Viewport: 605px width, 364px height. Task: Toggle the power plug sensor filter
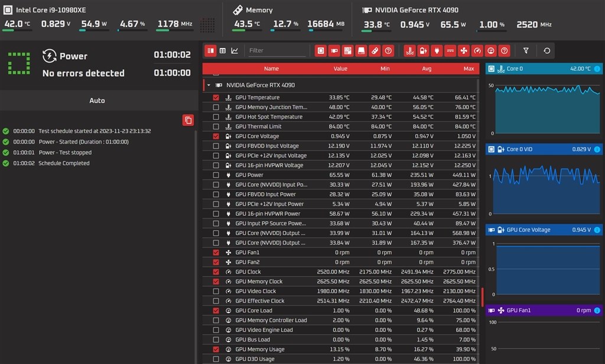pyautogui.click(x=437, y=51)
